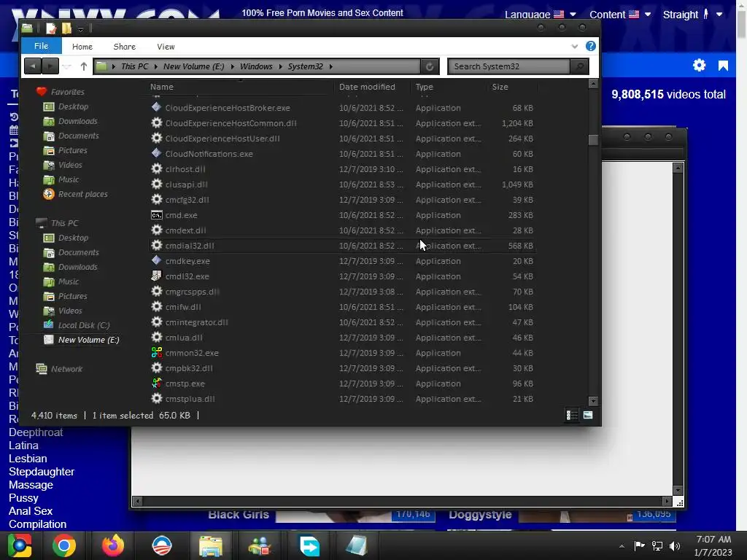Select the cmdial32.dll file row
Image resolution: width=747 pixels, height=560 pixels.
(x=341, y=246)
